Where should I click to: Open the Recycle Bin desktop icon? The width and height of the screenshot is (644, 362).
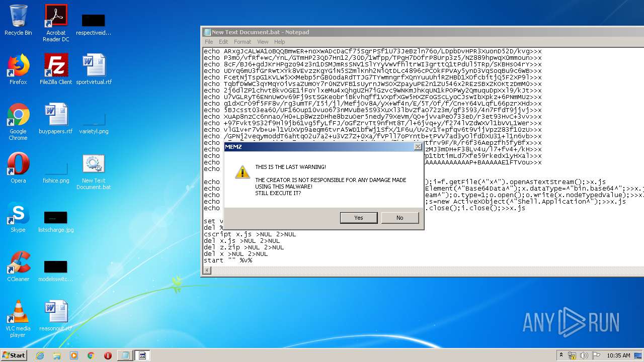(x=18, y=21)
